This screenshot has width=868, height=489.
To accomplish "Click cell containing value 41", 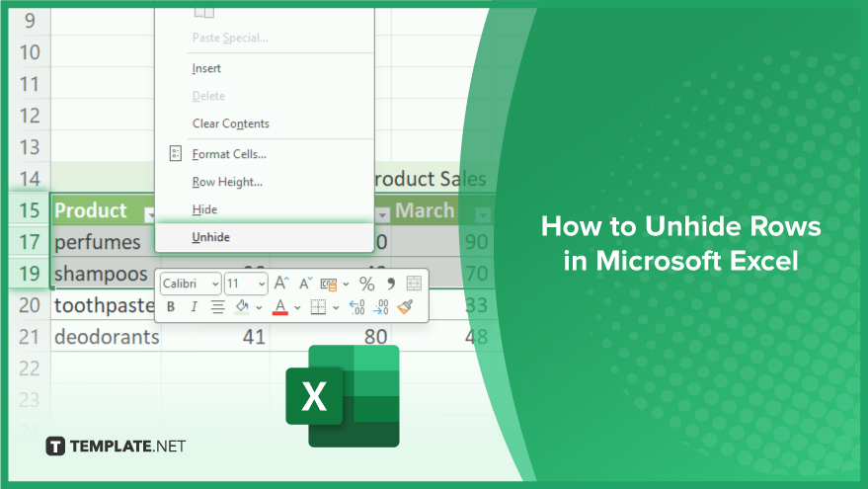I will click(216, 337).
